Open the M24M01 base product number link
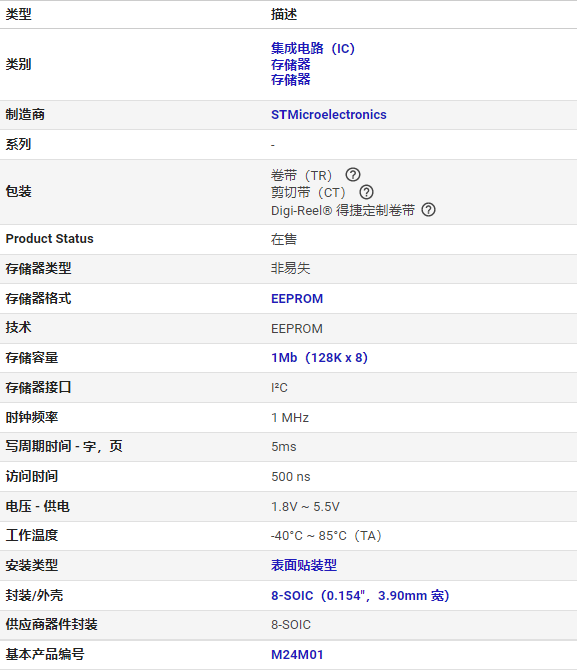Screen dimensions: 577x671 pyautogui.click(x=297, y=655)
